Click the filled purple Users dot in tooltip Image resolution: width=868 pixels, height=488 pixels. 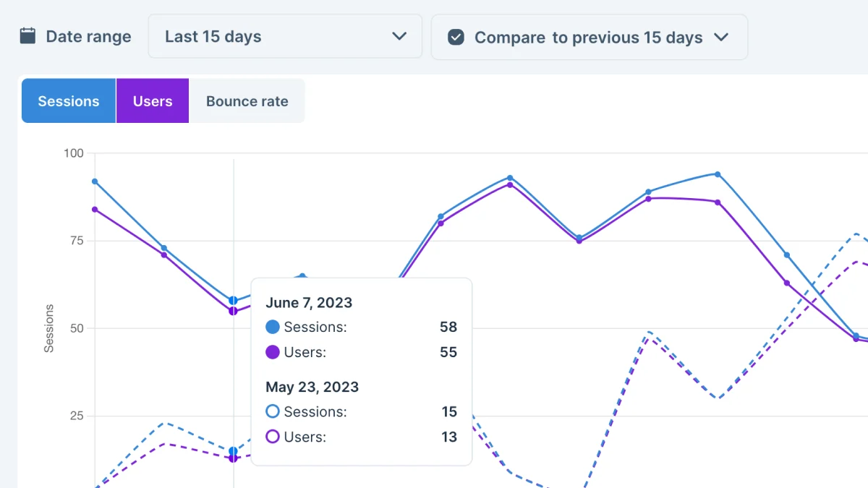coord(273,353)
